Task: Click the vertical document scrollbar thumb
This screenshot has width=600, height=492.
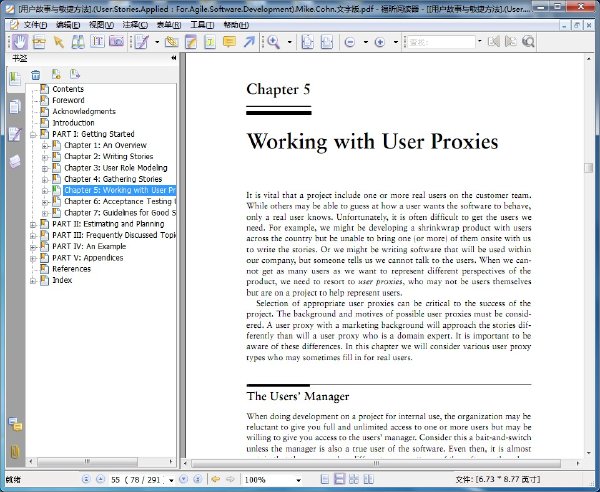Action: pyautogui.click(x=588, y=168)
